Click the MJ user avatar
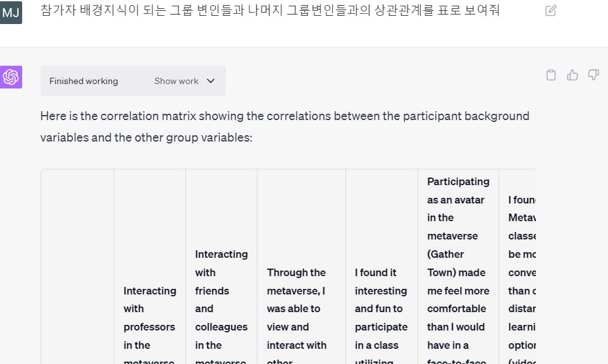Screen dimensions: 608x364 11,11
